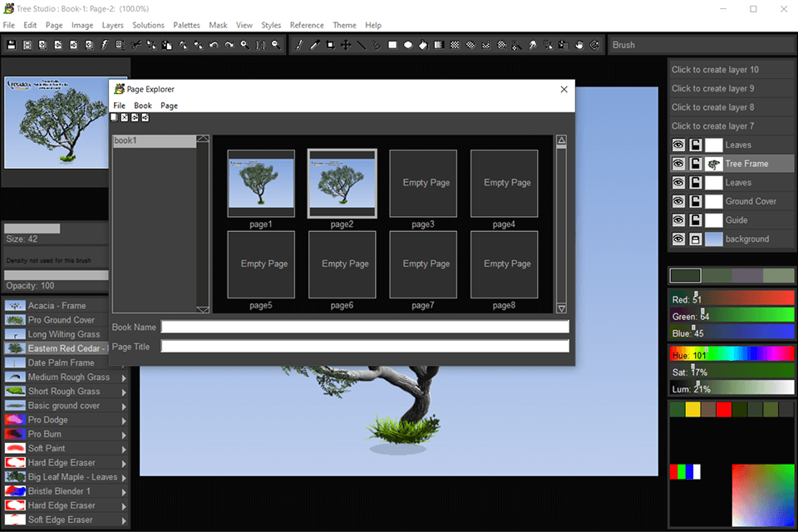
Task: Select the Tree Frame layer name
Action: coord(746,164)
